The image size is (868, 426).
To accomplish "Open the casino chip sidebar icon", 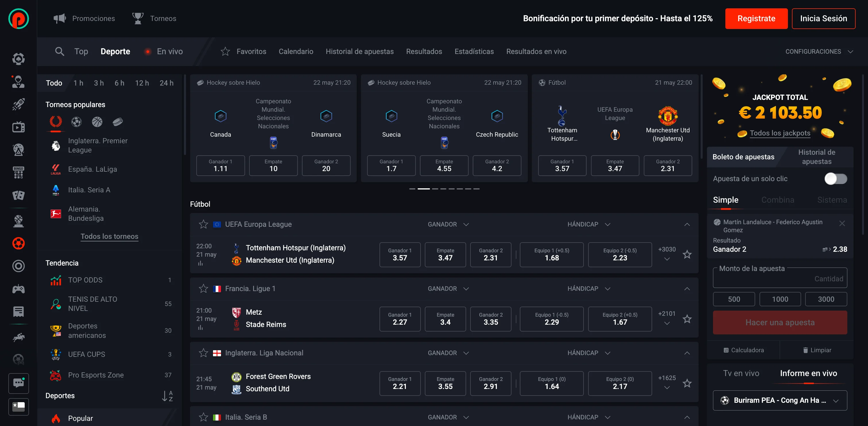I will coord(19,59).
